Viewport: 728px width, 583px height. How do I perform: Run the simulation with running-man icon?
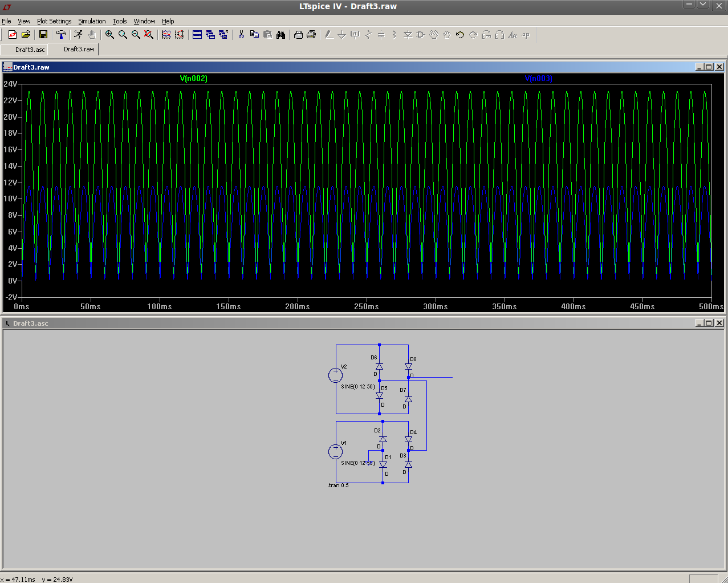(x=78, y=35)
